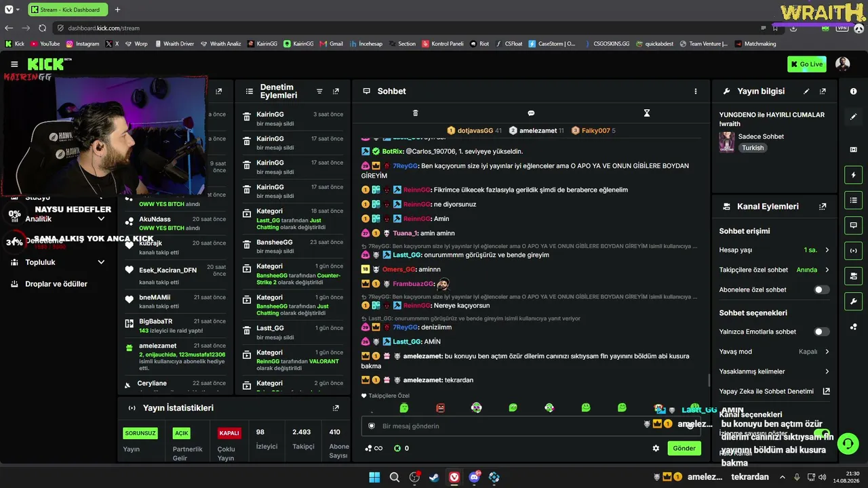Pop out the Yayın bilgisi panel
The height and width of the screenshot is (488, 868).
823,91
